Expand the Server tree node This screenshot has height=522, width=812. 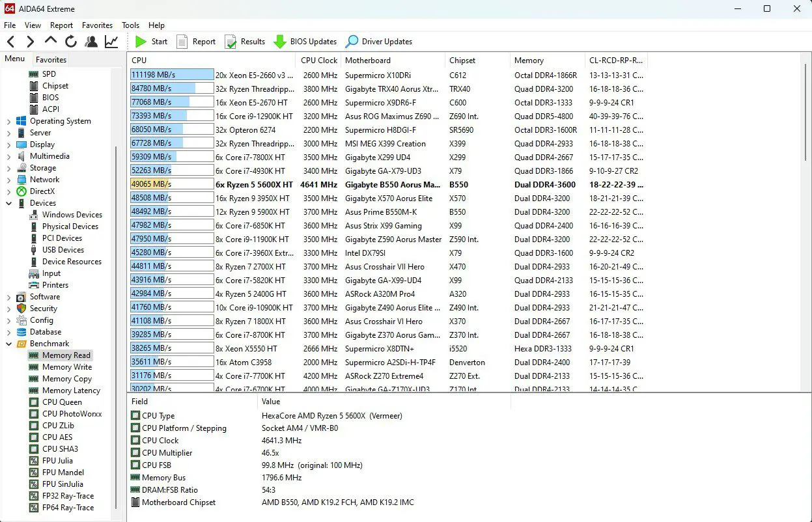pyautogui.click(x=8, y=133)
